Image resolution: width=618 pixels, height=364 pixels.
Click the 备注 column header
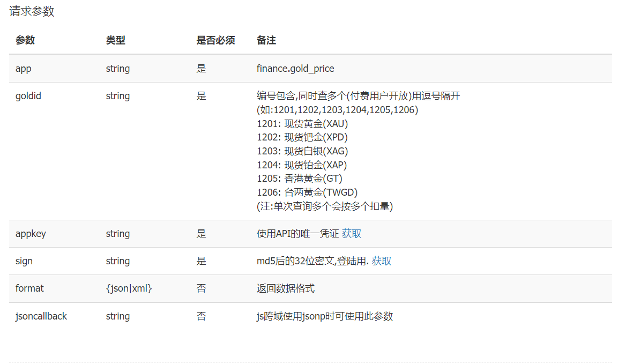click(x=265, y=40)
